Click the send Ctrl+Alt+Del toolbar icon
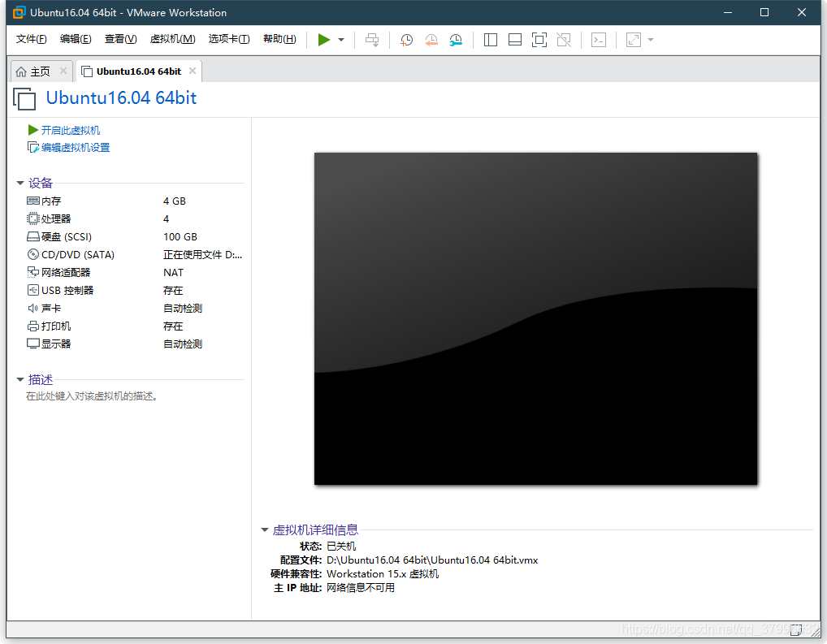 click(x=372, y=40)
